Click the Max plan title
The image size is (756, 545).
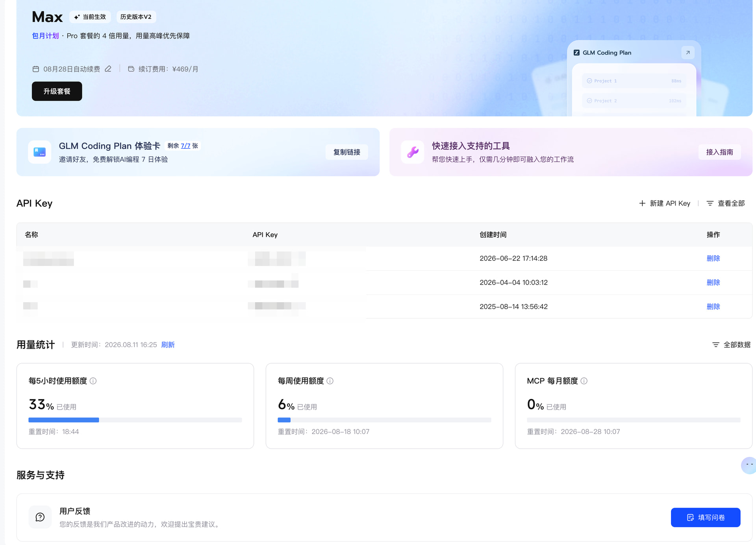pos(47,17)
